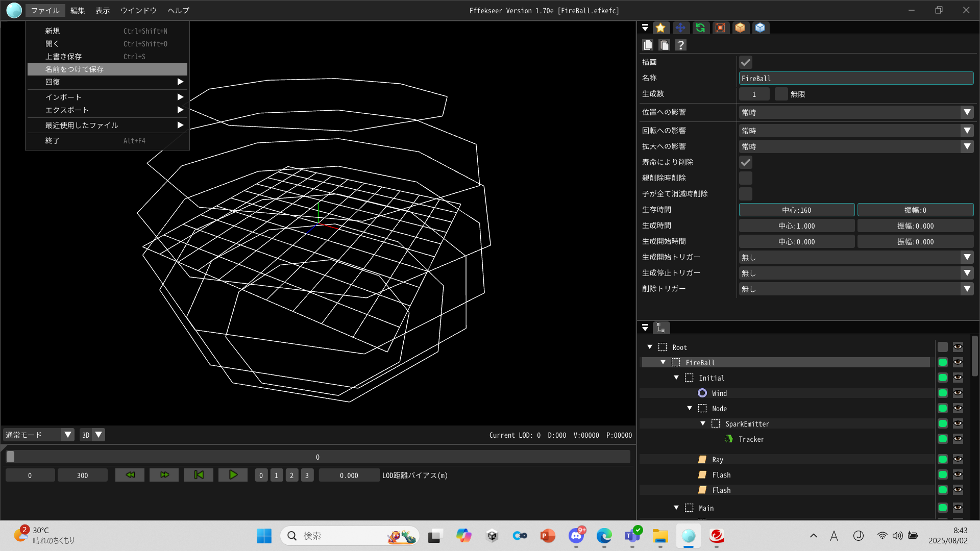Image resolution: width=980 pixels, height=551 pixels.
Task: Toggle the 描画 checkbox
Action: [x=746, y=62]
